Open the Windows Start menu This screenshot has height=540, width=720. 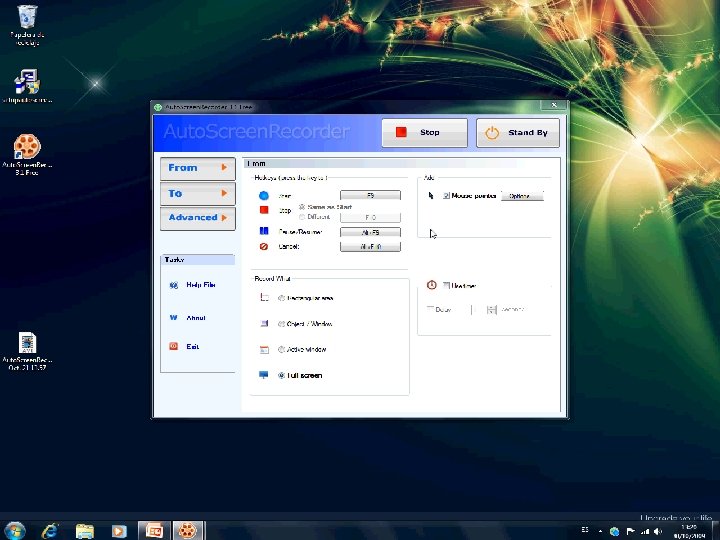pyautogui.click(x=14, y=531)
